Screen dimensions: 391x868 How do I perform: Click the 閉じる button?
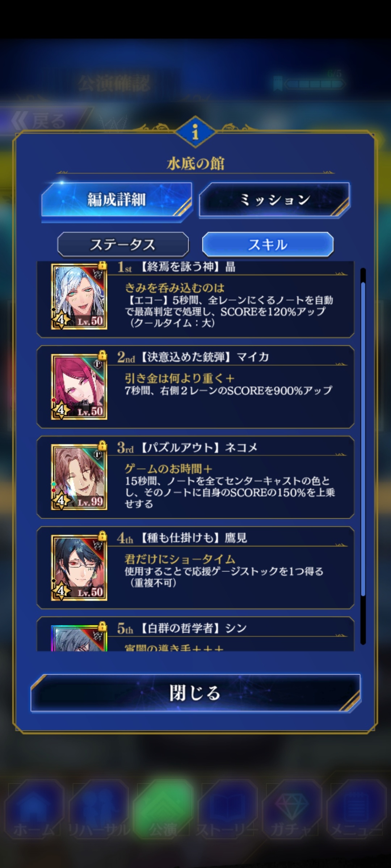coord(195,693)
